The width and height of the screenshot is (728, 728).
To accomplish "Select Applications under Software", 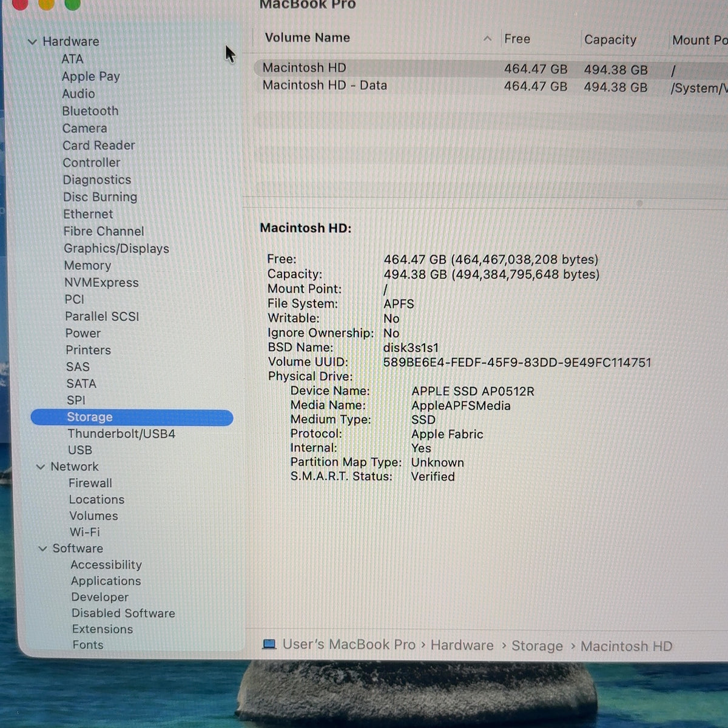I will [x=106, y=581].
